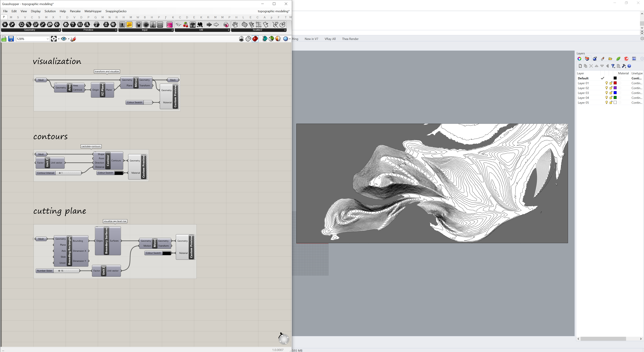Save the Grasshopper document with the floppy disk icon
644x352 pixels.
(x=11, y=39)
